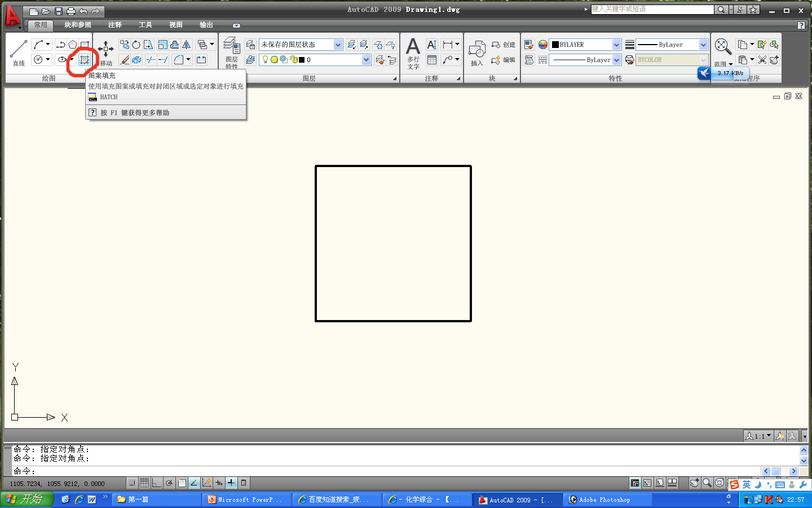The width and height of the screenshot is (812, 508).
Task: Toggle Ortho mode in status bar
Action: click(x=157, y=483)
